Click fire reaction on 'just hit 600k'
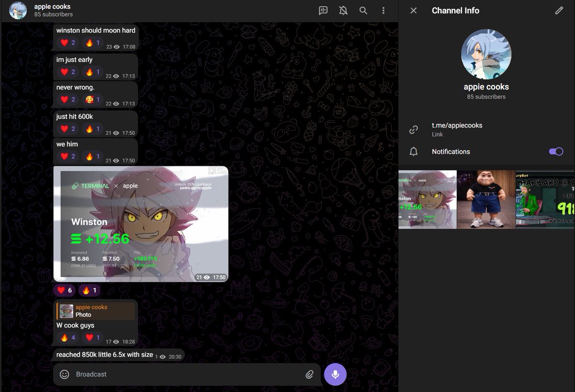The image size is (575, 392). (92, 128)
